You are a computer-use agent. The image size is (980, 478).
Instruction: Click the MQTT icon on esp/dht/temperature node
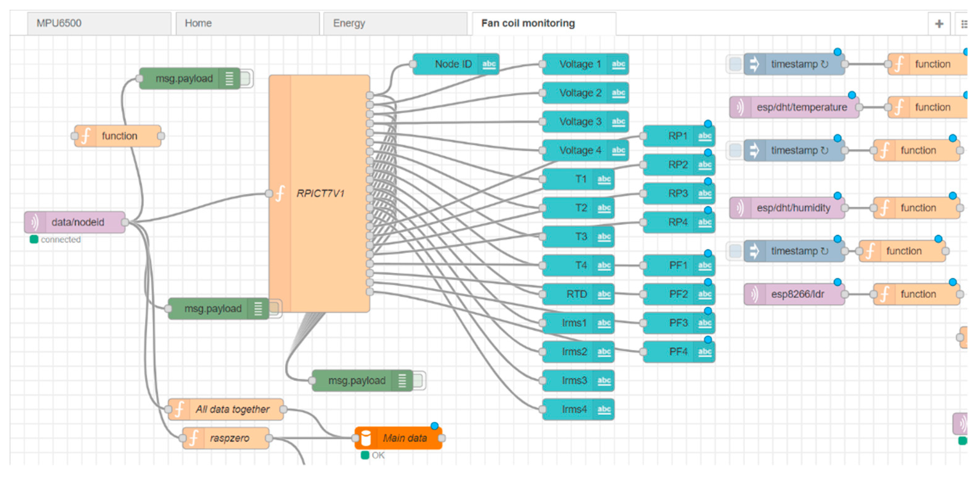(740, 107)
